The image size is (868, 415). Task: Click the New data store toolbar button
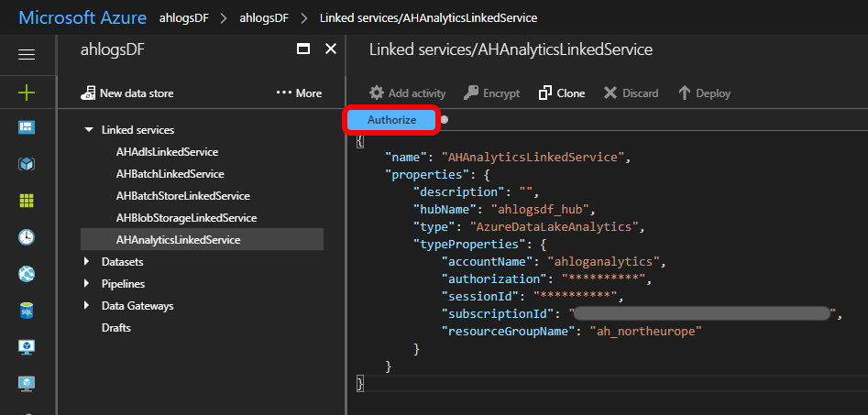point(126,93)
